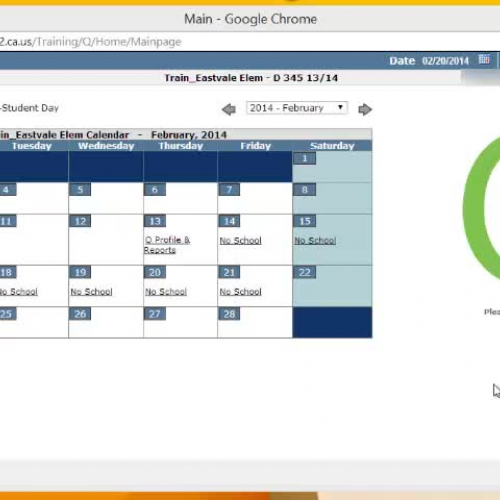Click the Train_Eastvale Elem school title
500x500 pixels.
pos(251,78)
